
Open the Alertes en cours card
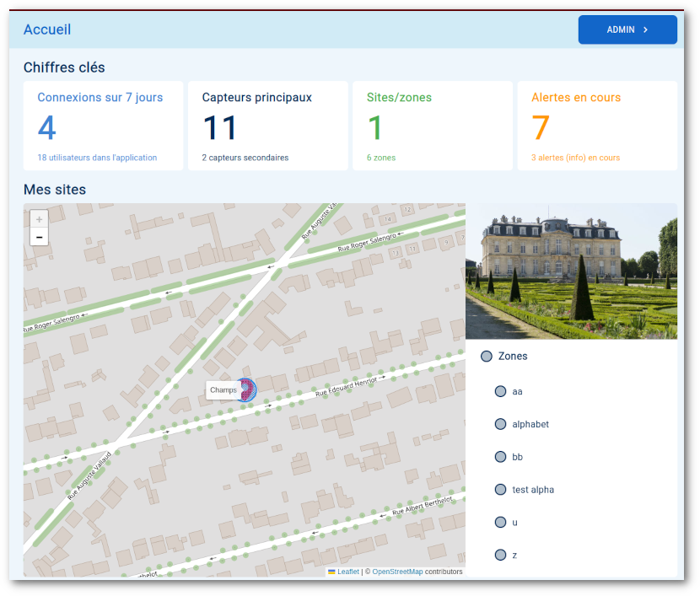coord(597,126)
